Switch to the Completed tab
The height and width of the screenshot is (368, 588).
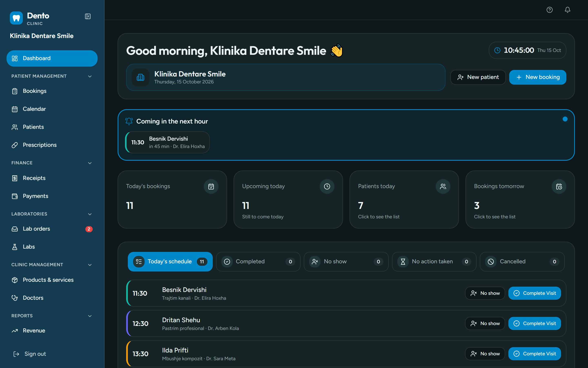click(258, 262)
